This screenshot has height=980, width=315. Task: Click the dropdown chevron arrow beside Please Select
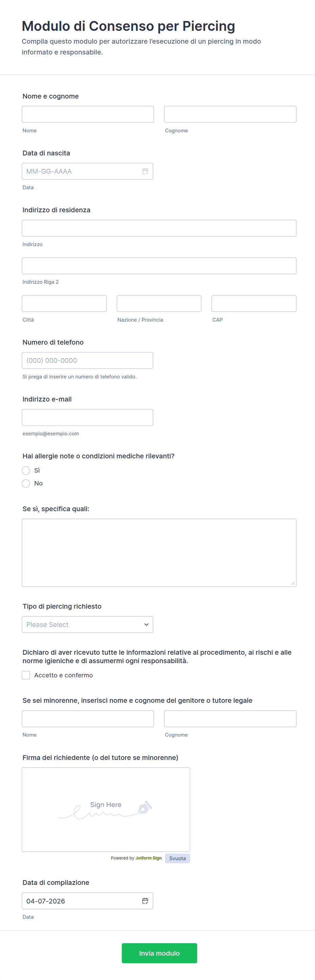146,624
